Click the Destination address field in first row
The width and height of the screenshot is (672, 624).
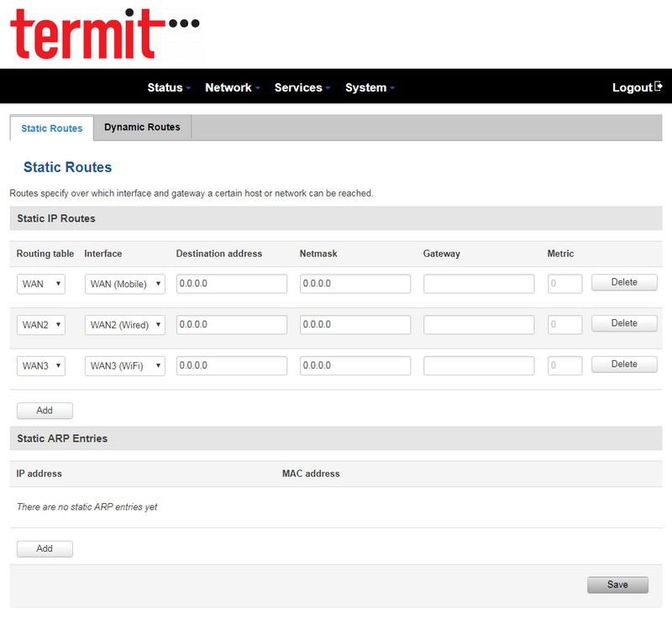pos(232,284)
